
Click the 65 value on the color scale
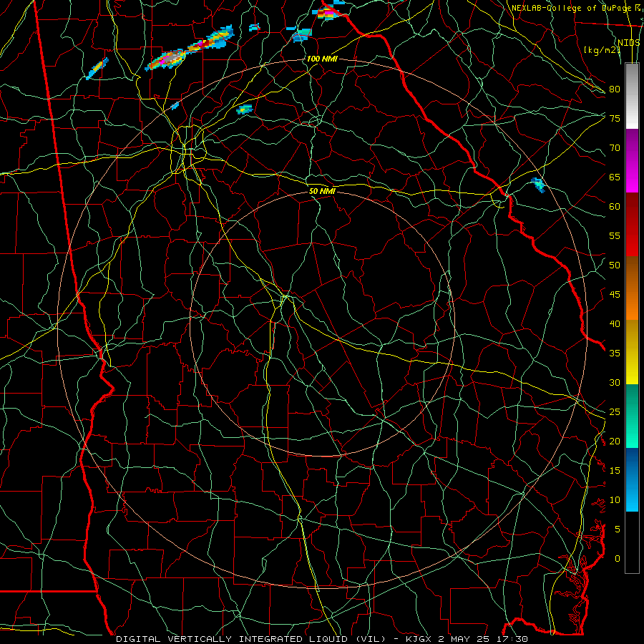[x=615, y=177]
